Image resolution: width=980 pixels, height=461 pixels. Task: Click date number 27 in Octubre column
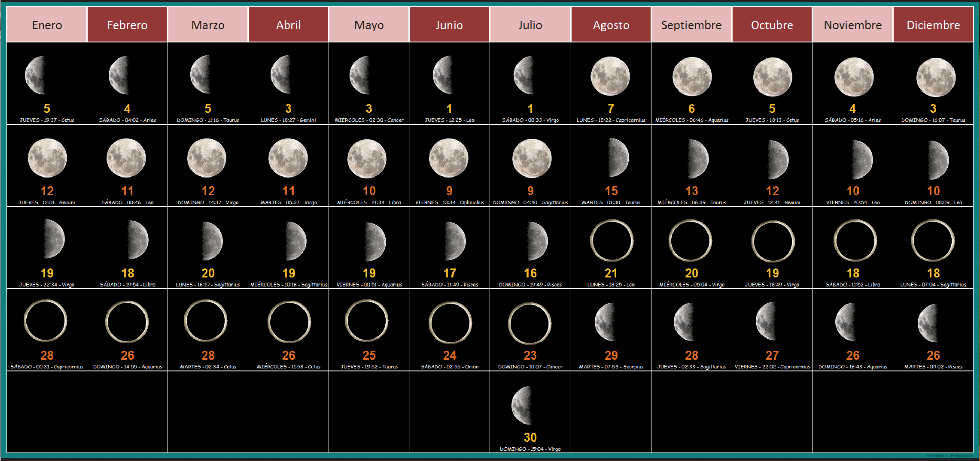[x=772, y=355]
